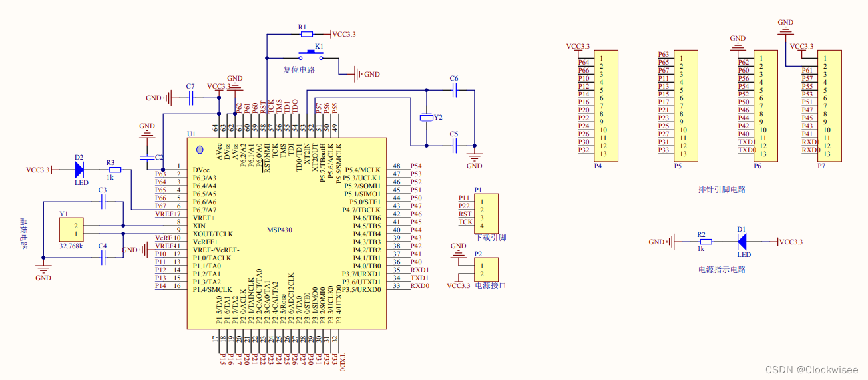
Task: Click the 下载引脚 caption under P1
Action: (491, 238)
